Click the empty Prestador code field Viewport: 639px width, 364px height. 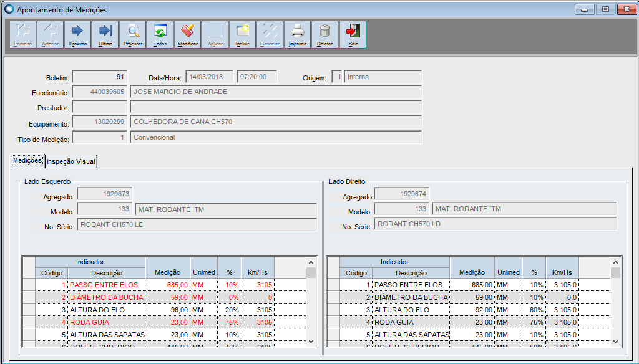[100, 107]
